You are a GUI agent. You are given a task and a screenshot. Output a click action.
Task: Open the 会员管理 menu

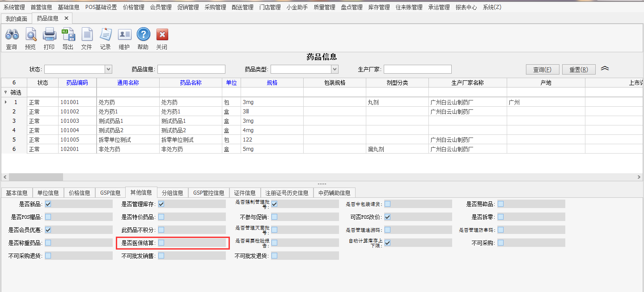point(161,7)
